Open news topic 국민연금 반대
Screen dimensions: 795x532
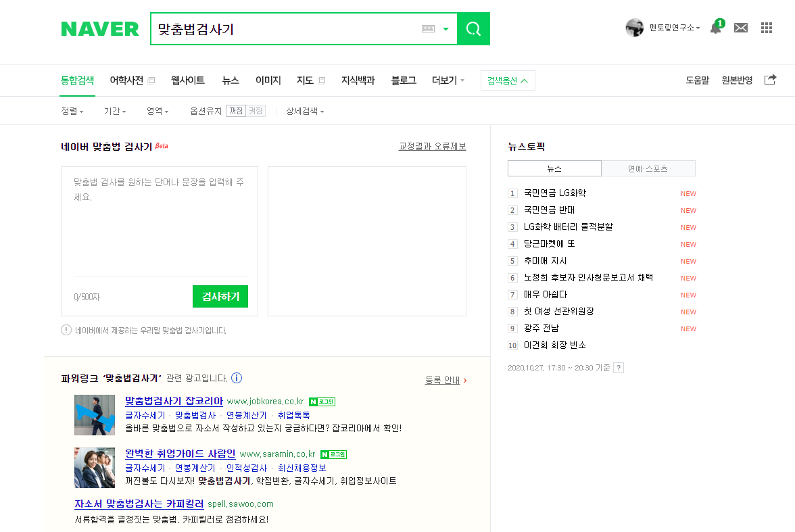[549, 210]
